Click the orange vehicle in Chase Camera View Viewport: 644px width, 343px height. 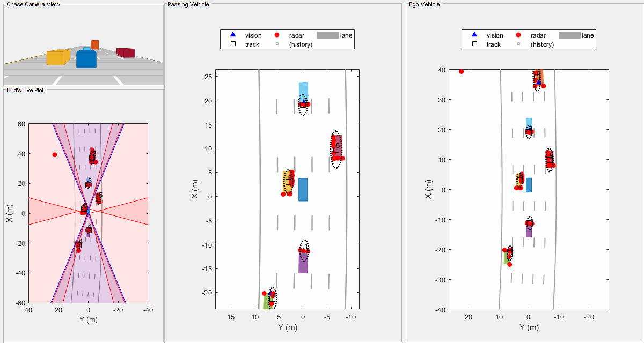pos(94,44)
